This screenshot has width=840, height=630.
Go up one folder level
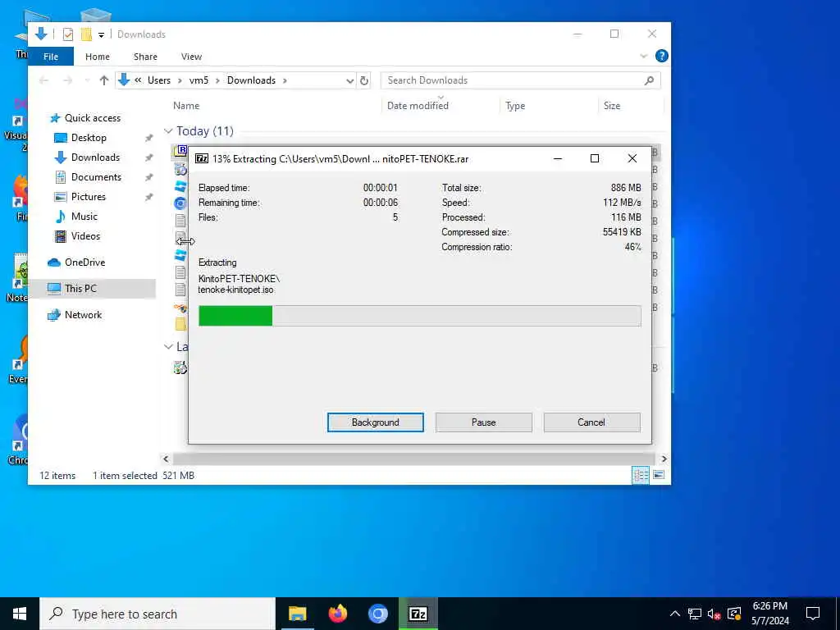pyautogui.click(x=104, y=80)
